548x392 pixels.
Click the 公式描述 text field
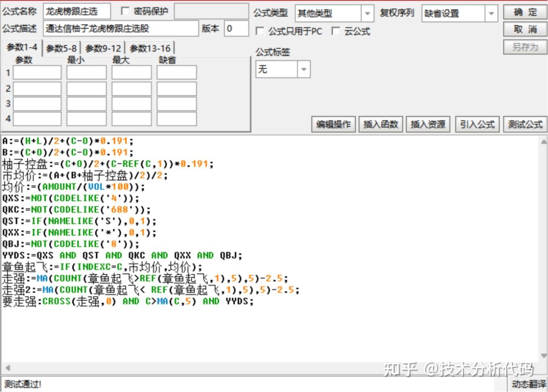click(121, 29)
